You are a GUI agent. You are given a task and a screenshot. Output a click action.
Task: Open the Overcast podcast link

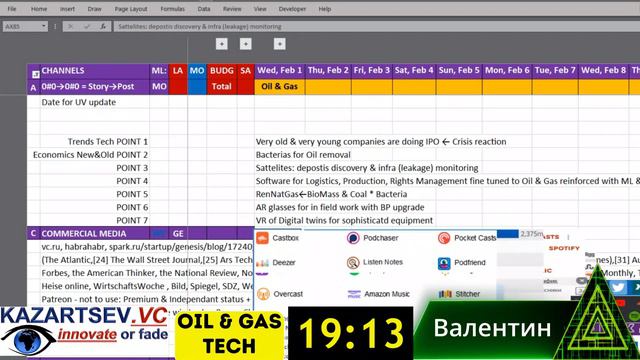point(280,294)
